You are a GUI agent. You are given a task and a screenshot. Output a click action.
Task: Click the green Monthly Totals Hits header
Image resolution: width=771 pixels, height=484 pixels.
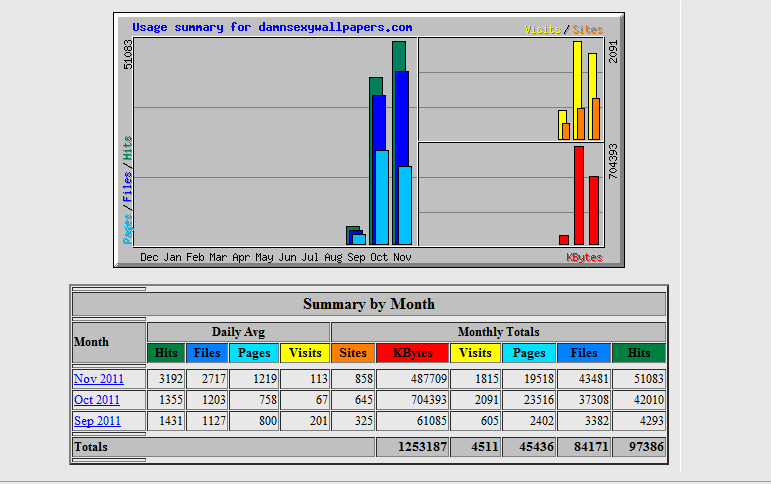tap(639, 353)
